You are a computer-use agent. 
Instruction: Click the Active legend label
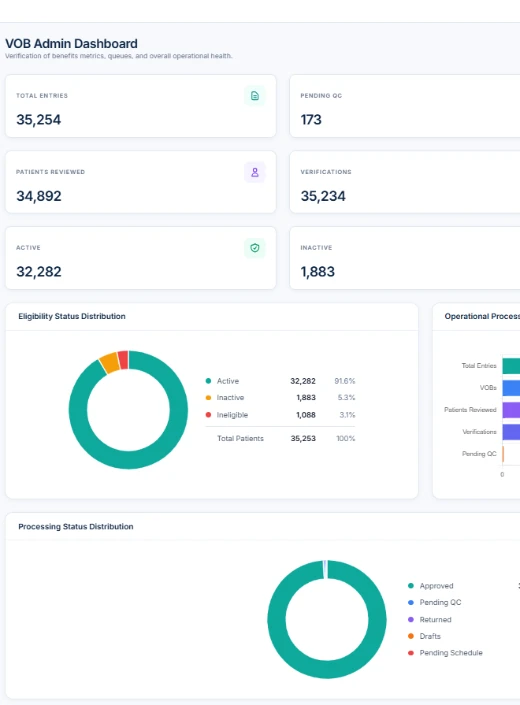(x=228, y=381)
